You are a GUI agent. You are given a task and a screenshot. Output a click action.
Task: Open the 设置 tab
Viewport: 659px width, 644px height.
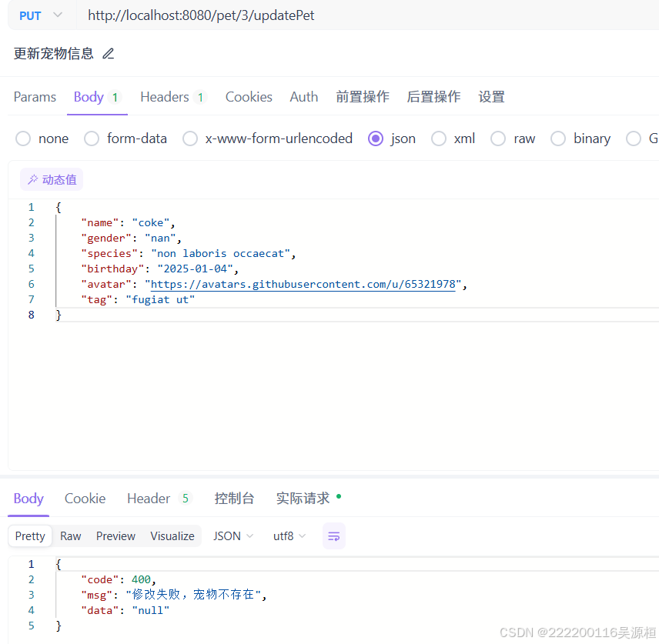[491, 97]
